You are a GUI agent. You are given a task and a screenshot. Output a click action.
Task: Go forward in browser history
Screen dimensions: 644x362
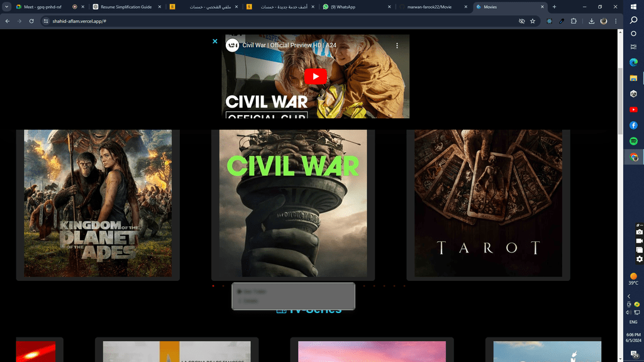(19, 21)
